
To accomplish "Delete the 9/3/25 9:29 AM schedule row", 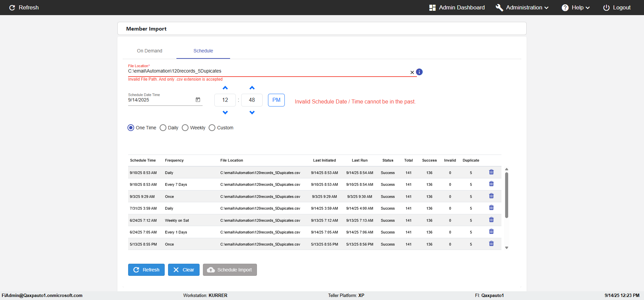I will click(x=491, y=196).
